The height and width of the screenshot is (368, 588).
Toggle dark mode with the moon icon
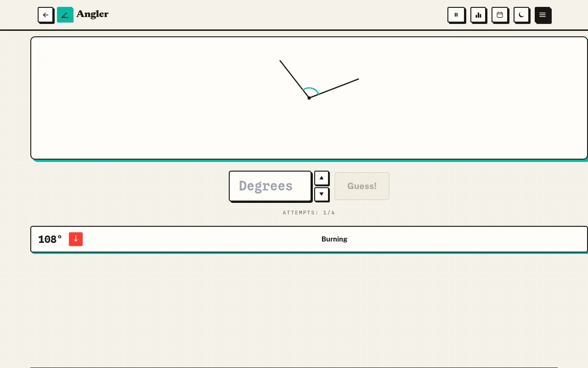point(521,15)
